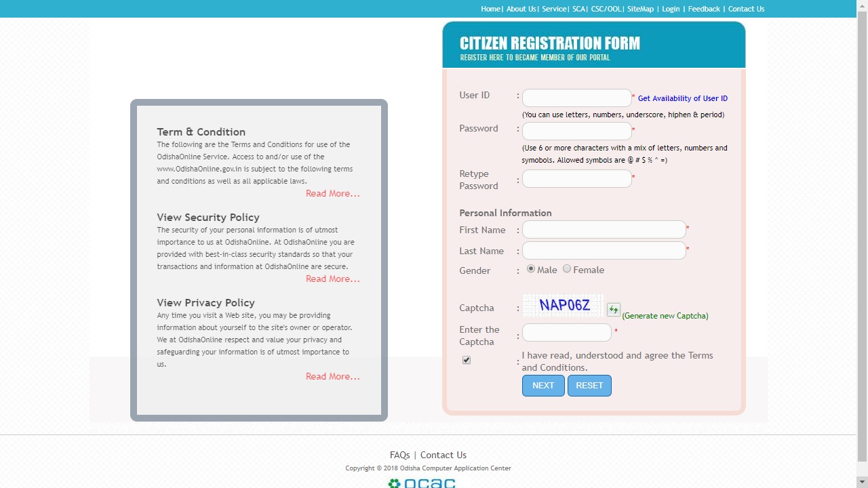Viewport: 868px width, 488px height.
Task: Focus the Enter the Captcha field
Action: point(566,332)
